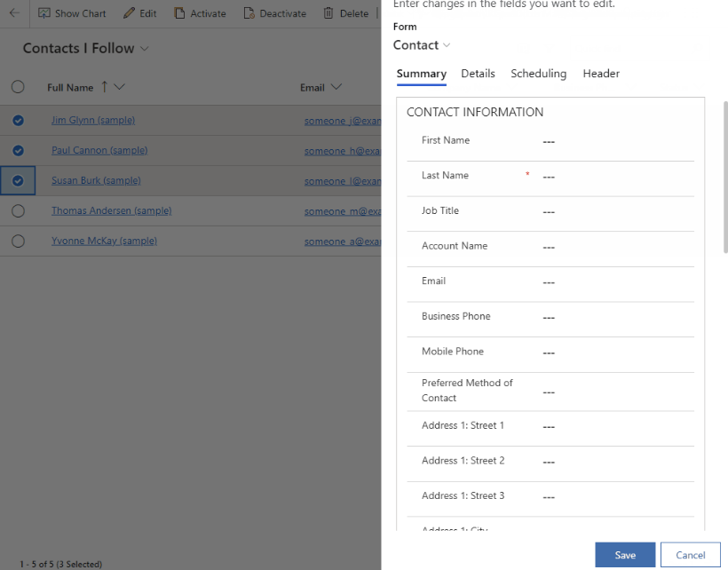Click the Save button
Screen dimensions: 728x570
click(x=625, y=554)
